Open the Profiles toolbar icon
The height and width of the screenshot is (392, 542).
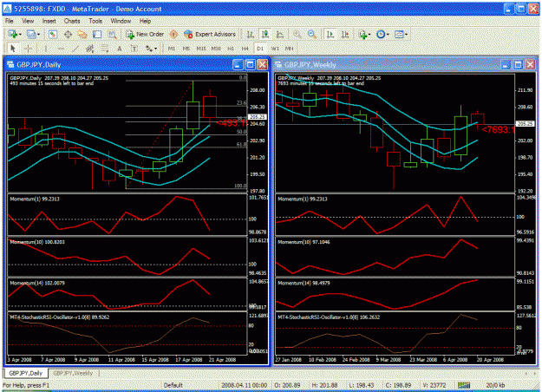31,34
